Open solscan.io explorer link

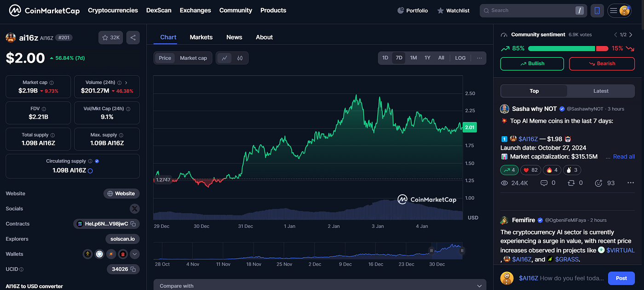[122, 239]
